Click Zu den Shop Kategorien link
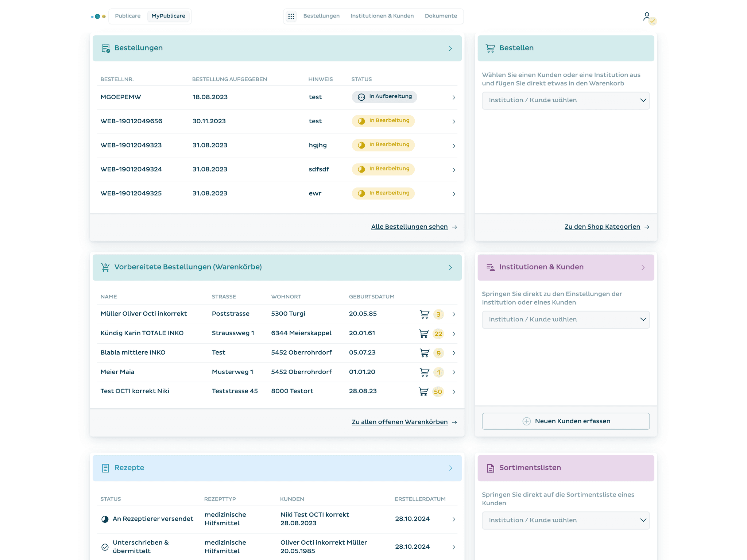 coord(602,227)
